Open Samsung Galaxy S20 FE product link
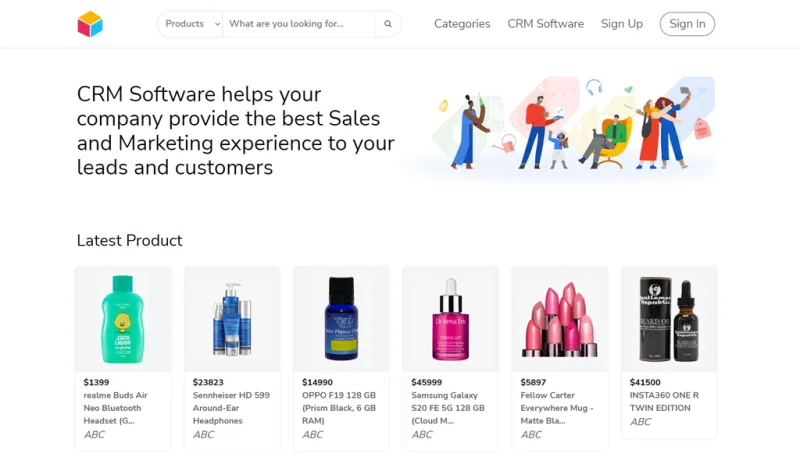The width and height of the screenshot is (800, 457). (x=448, y=408)
